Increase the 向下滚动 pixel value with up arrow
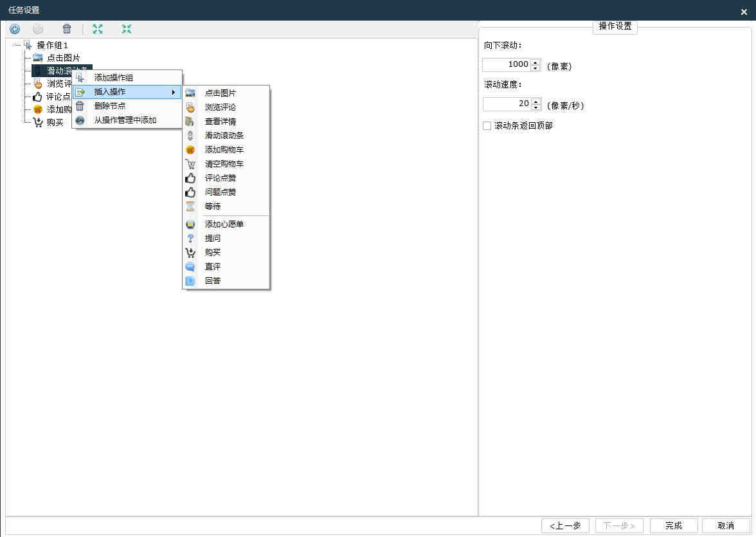Screen dimensions: 756x537 tap(535, 62)
